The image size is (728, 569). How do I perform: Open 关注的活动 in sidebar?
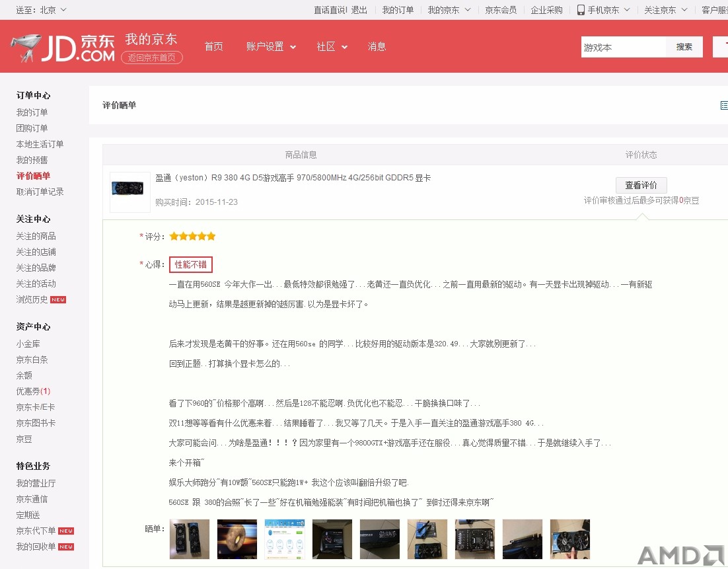pos(36,284)
